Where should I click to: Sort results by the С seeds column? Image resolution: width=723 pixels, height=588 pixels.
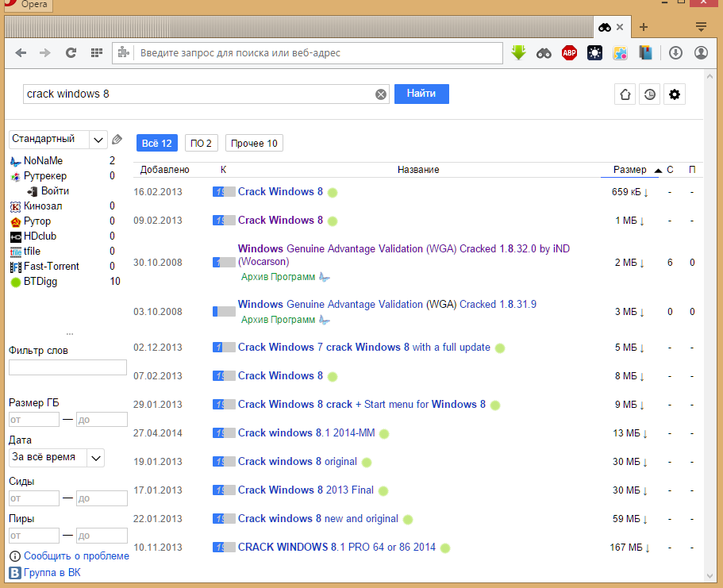[x=670, y=170]
